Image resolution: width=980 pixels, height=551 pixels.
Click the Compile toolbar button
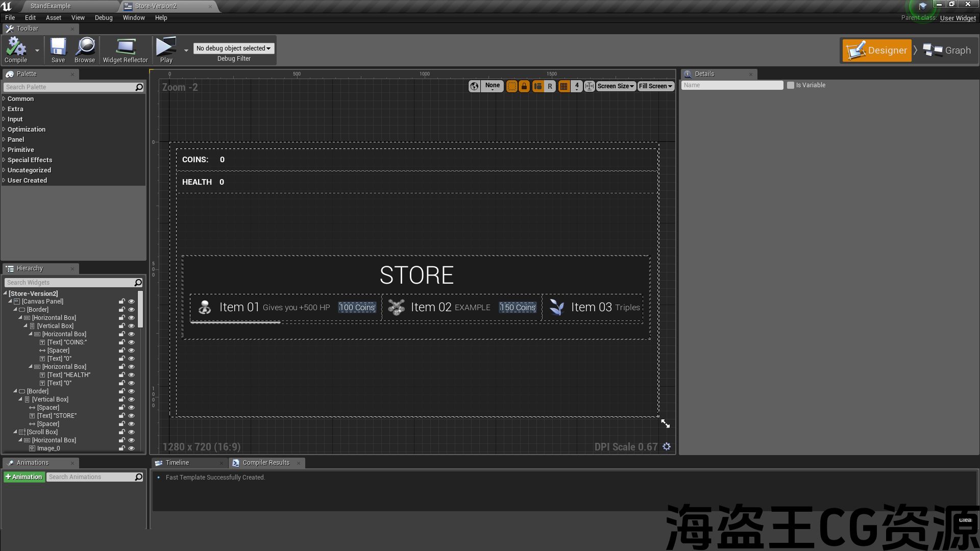[16, 51]
